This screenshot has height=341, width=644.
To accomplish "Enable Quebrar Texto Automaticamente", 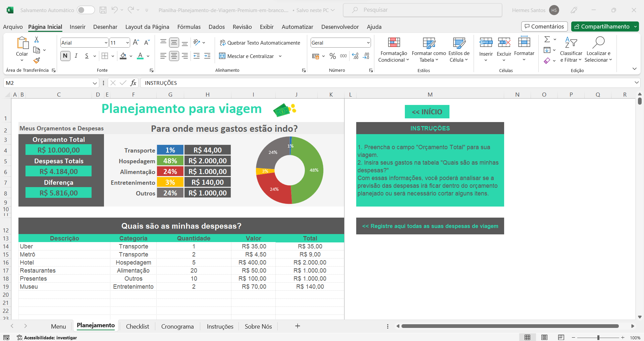I will [260, 43].
